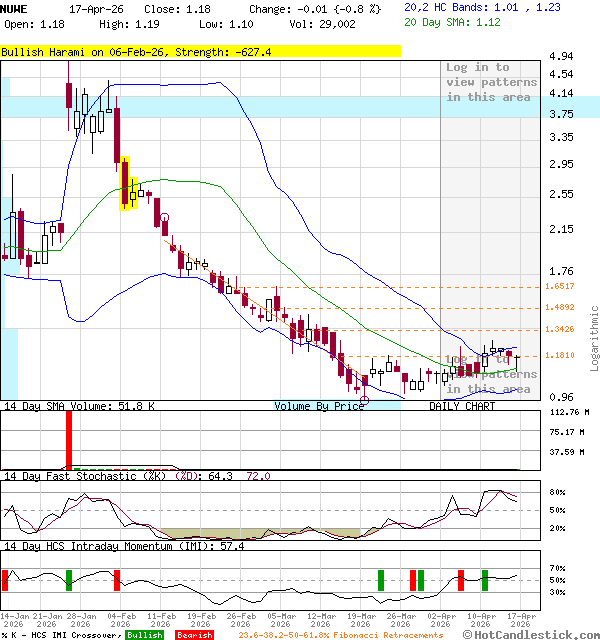This screenshot has height=640, width=600.
Task: Click the red Bearish legend box
Action: [x=194, y=635]
